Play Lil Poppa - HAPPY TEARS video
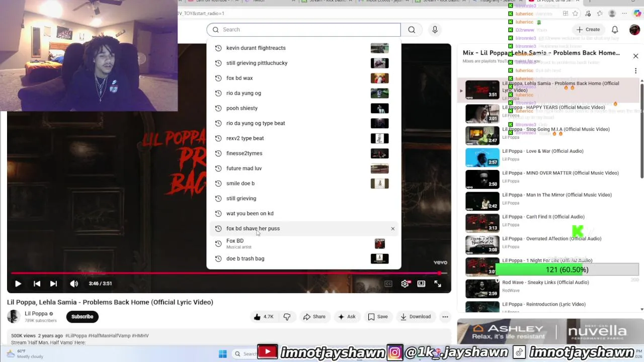The width and height of the screenshot is (644, 362). [x=548, y=113]
